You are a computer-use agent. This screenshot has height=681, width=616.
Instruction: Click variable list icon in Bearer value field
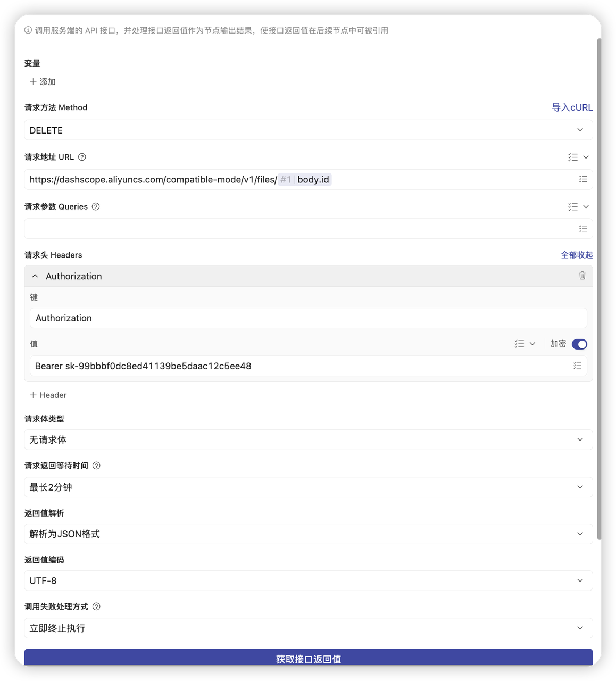tap(577, 366)
